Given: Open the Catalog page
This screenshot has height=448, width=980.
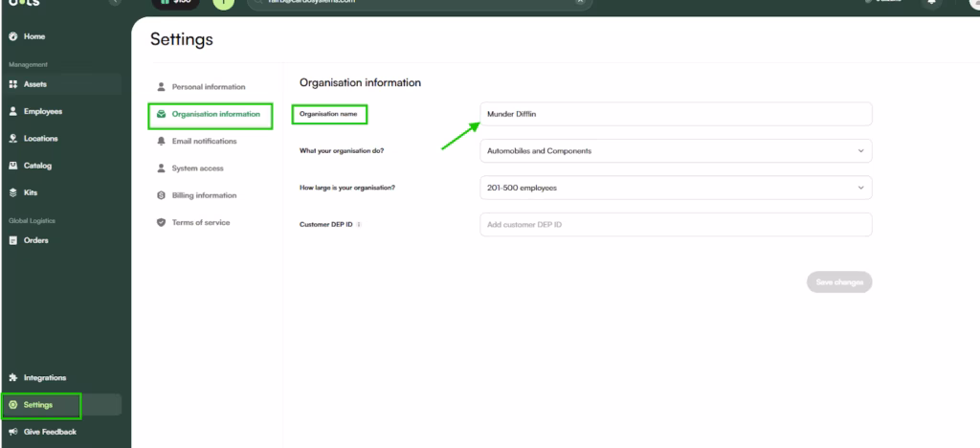Looking at the screenshot, I should pyautogui.click(x=37, y=166).
